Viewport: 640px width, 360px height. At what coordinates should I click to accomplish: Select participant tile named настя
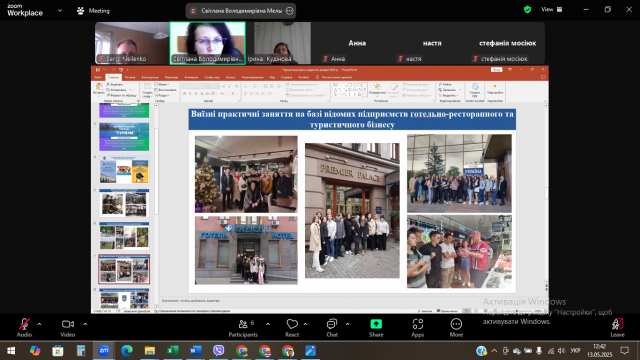point(432,43)
